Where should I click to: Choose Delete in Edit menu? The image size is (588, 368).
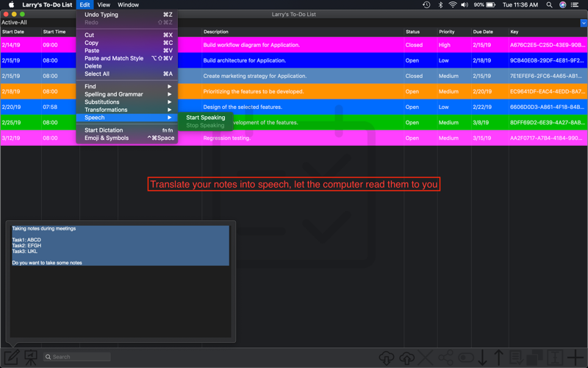(x=126, y=66)
